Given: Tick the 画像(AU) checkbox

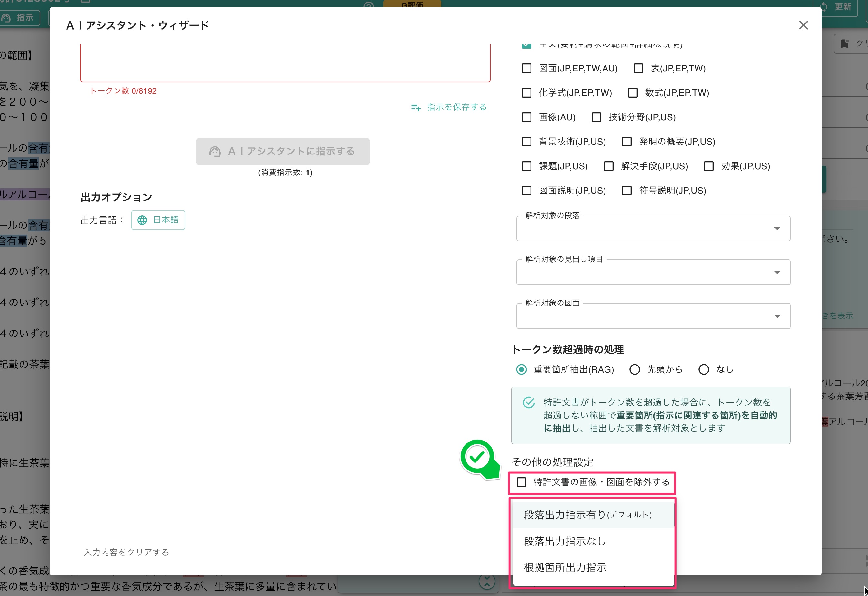Looking at the screenshot, I should [527, 117].
